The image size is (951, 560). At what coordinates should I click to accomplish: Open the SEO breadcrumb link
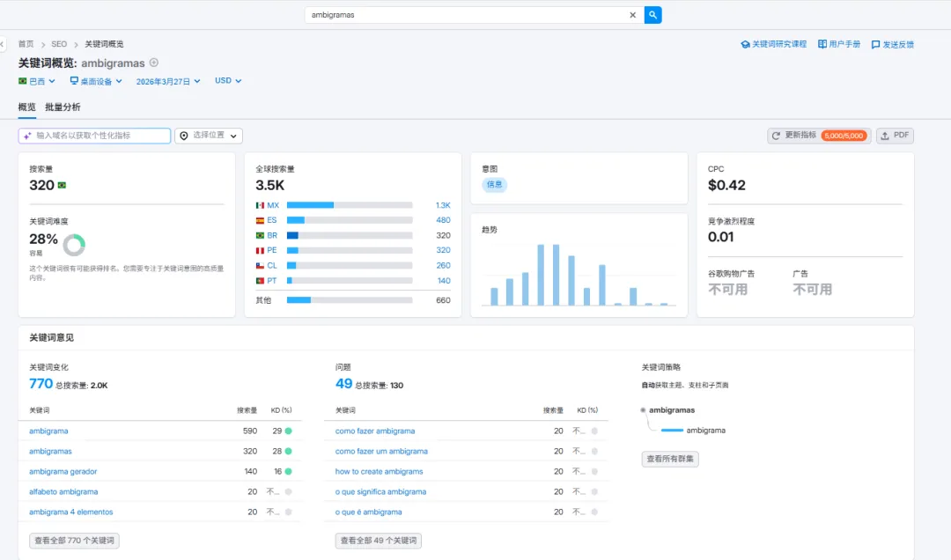59,44
